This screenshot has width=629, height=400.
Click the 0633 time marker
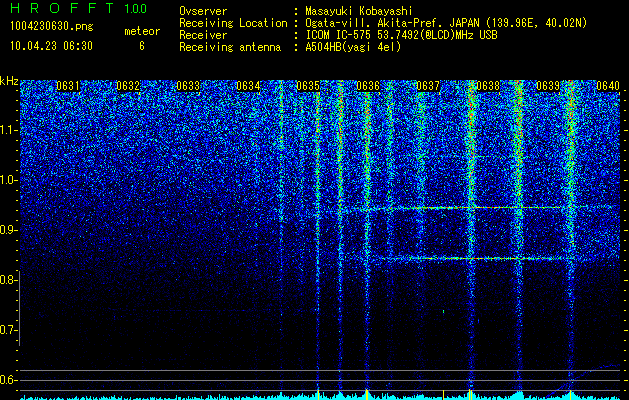click(x=188, y=86)
